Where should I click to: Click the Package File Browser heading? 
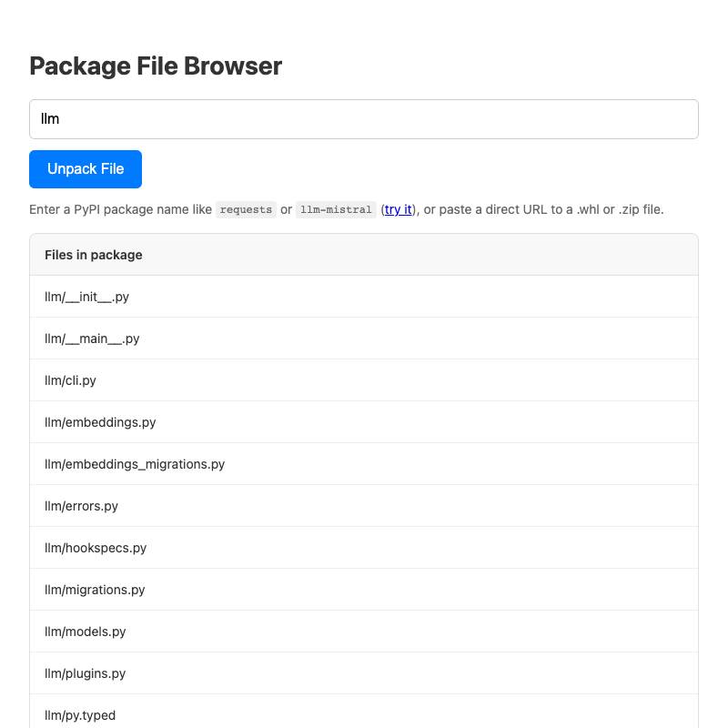pyautogui.click(x=156, y=66)
